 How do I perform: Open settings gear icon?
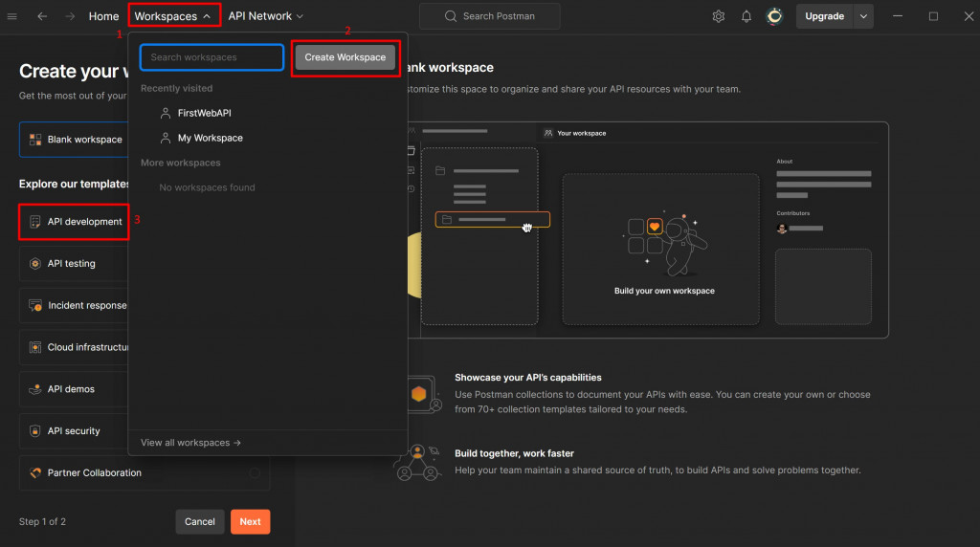718,16
